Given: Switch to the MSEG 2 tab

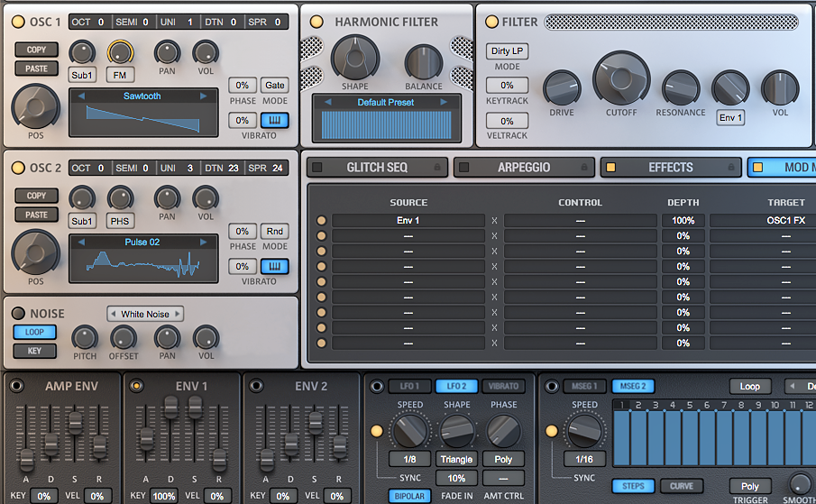Looking at the screenshot, I should pos(633,386).
